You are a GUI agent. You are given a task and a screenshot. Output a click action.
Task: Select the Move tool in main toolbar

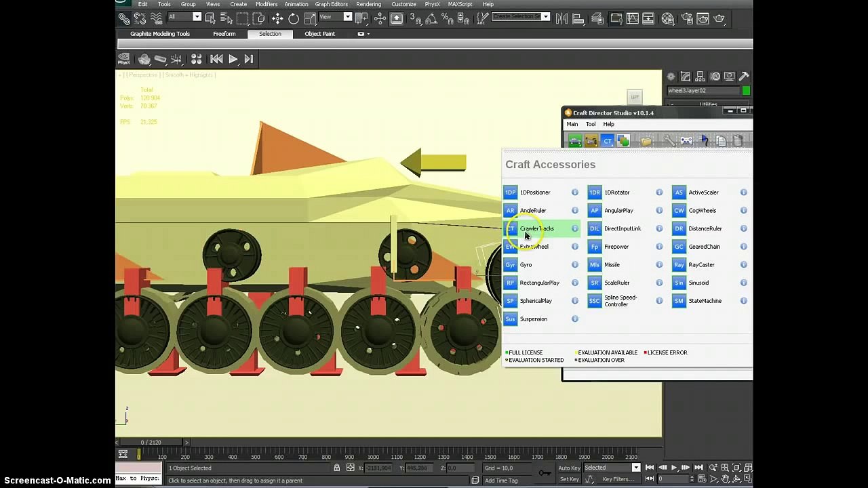[x=277, y=18]
